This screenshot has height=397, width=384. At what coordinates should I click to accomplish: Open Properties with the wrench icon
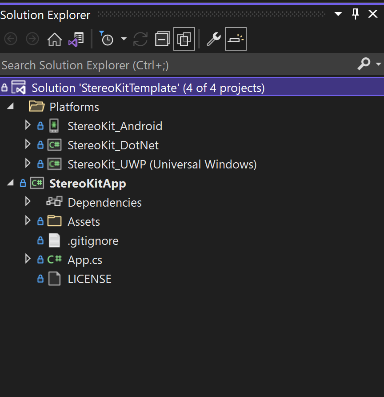click(214, 39)
